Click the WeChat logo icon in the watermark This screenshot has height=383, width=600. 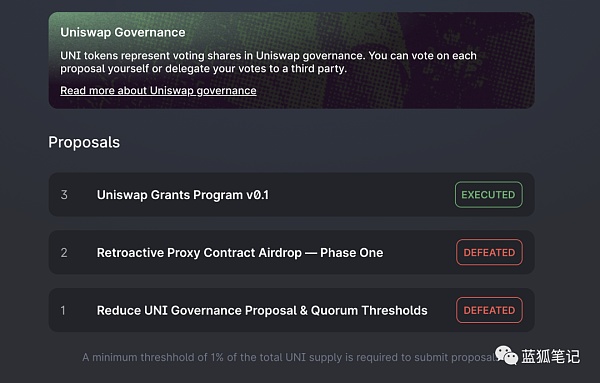coord(506,355)
